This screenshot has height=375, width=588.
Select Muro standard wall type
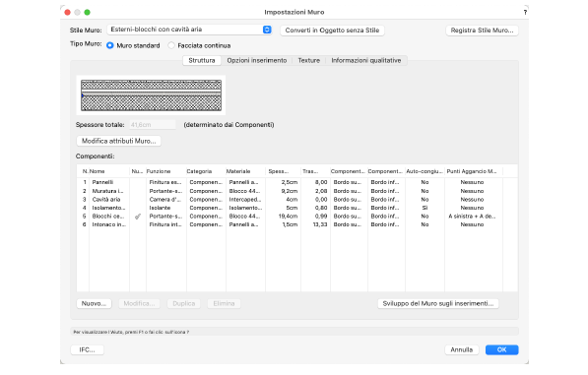[133, 45]
